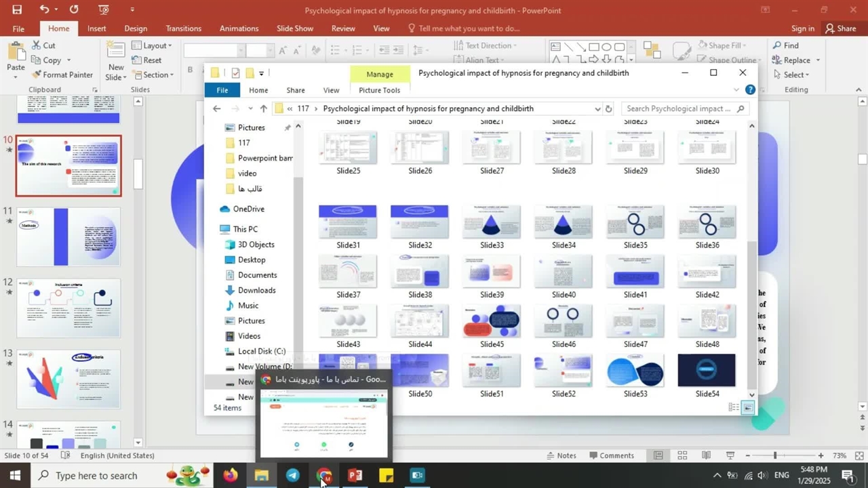868x488 pixels.
Task: Click the zoom slider in status bar
Action: click(x=775, y=455)
